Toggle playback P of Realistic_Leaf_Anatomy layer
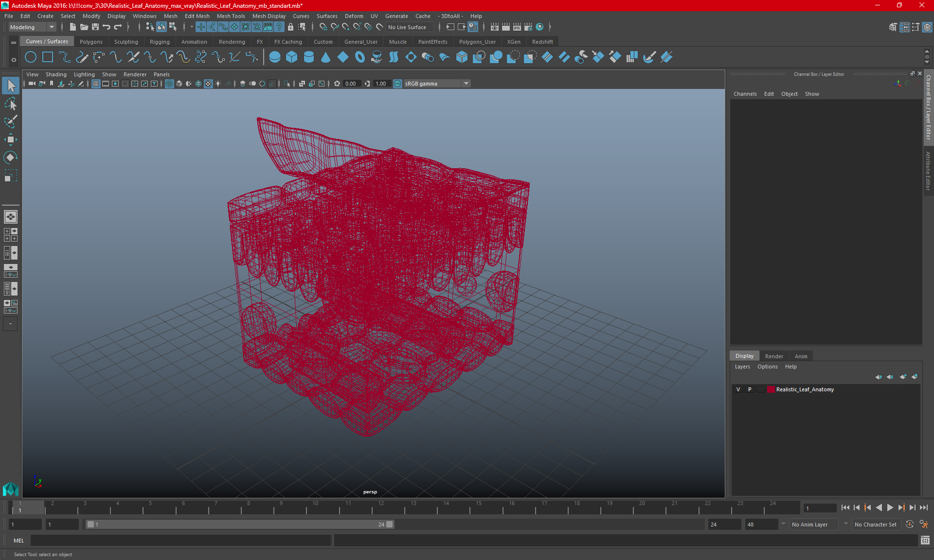The image size is (934, 560). click(750, 389)
